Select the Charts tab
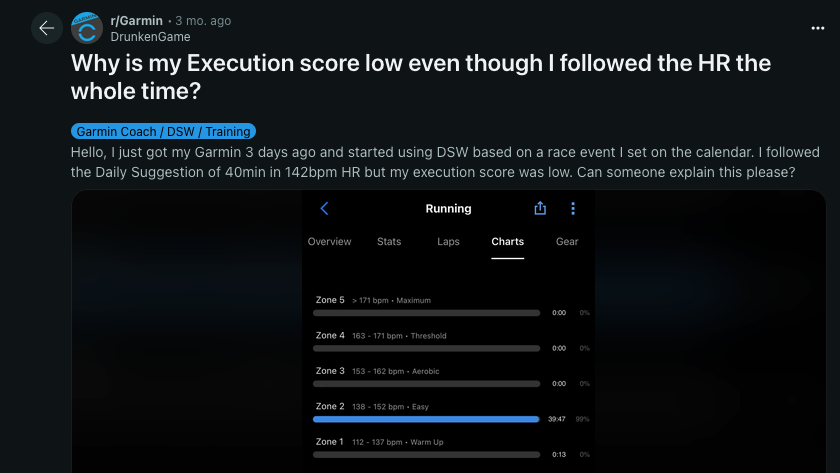Screen dimensions: 840x473 507,242
